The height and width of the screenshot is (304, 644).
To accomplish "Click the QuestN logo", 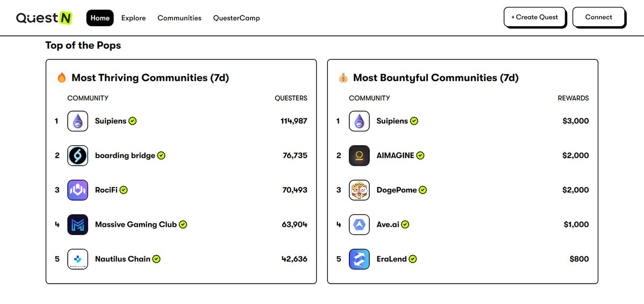I will point(45,18).
